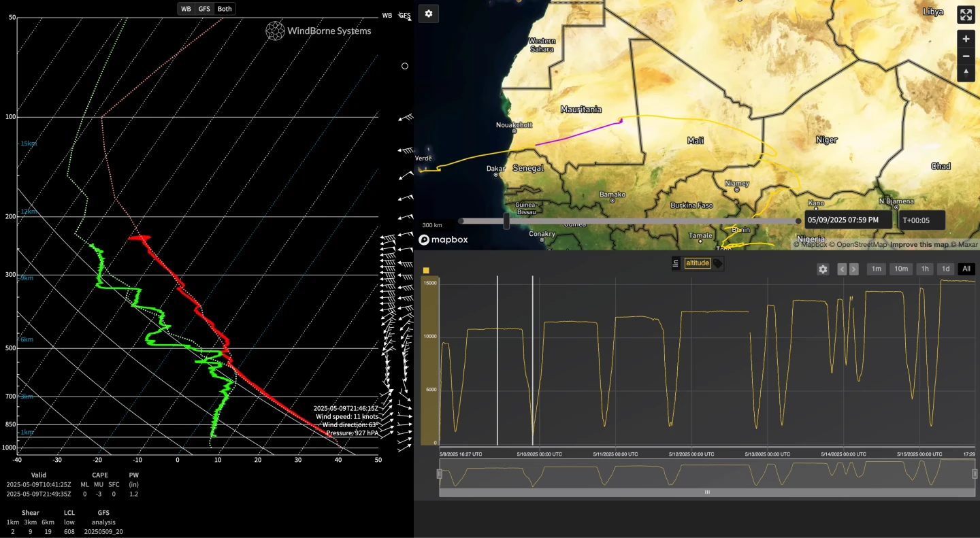980x538 pixels.
Task: Open the map settings gear icon
Action: [x=429, y=14]
